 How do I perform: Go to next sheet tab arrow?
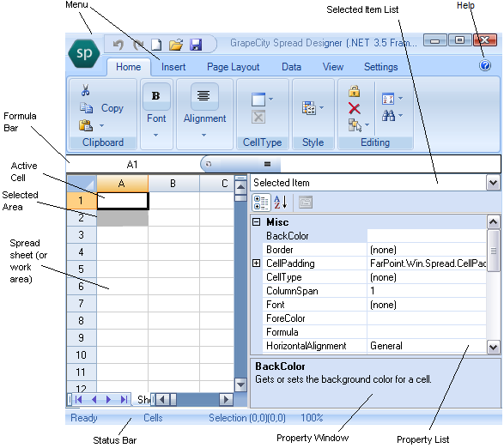pyautogui.click(x=109, y=399)
